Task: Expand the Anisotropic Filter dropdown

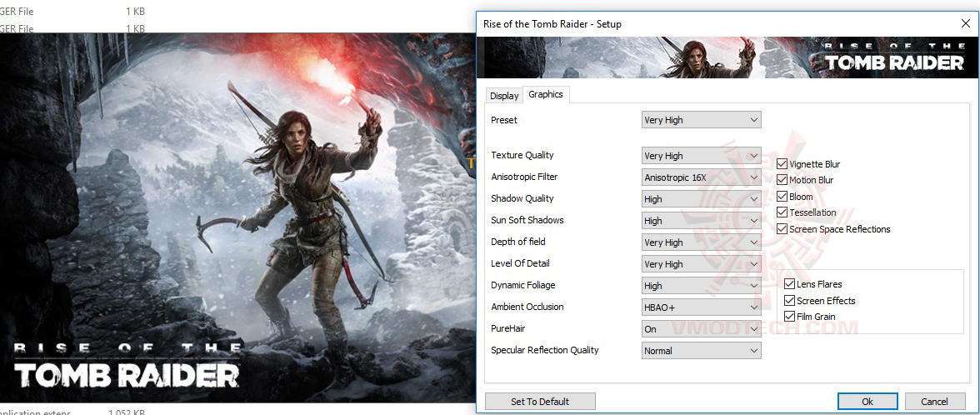Action: [x=702, y=177]
